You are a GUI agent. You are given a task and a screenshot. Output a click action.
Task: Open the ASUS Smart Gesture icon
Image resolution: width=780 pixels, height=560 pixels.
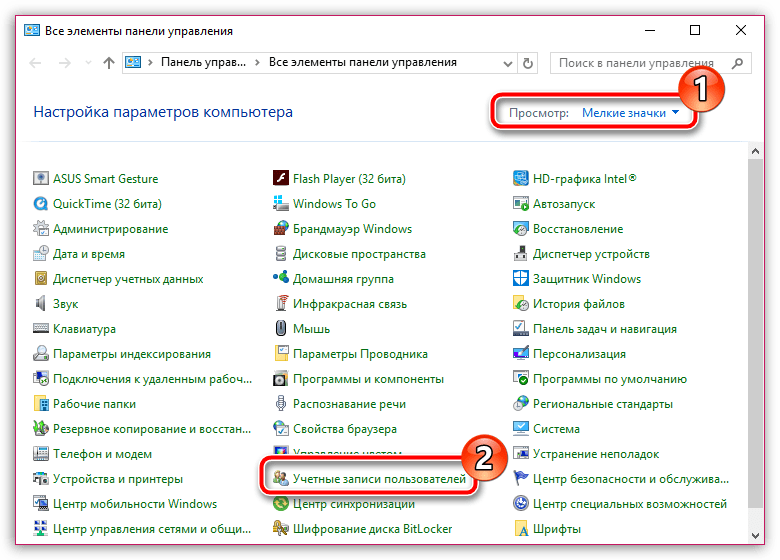[x=41, y=179]
